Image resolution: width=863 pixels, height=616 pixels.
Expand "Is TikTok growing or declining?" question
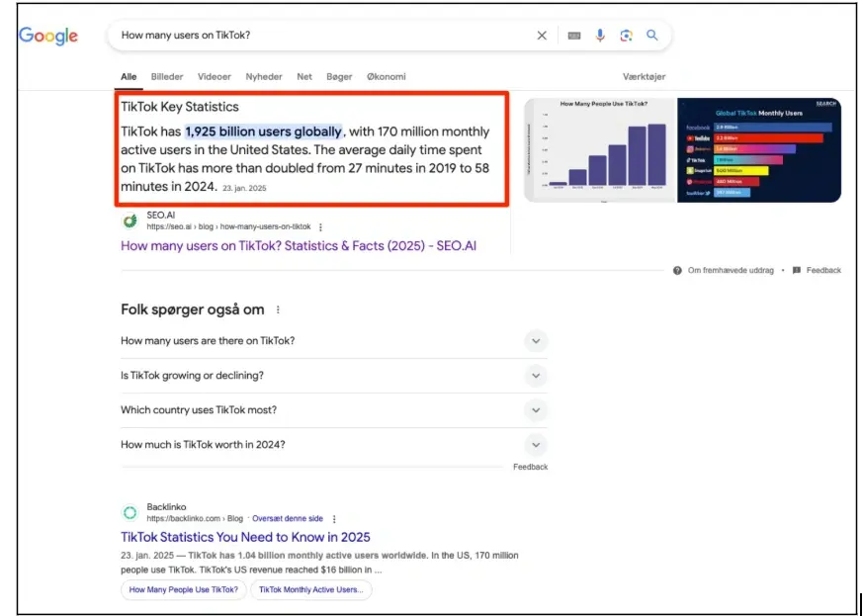(535, 376)
